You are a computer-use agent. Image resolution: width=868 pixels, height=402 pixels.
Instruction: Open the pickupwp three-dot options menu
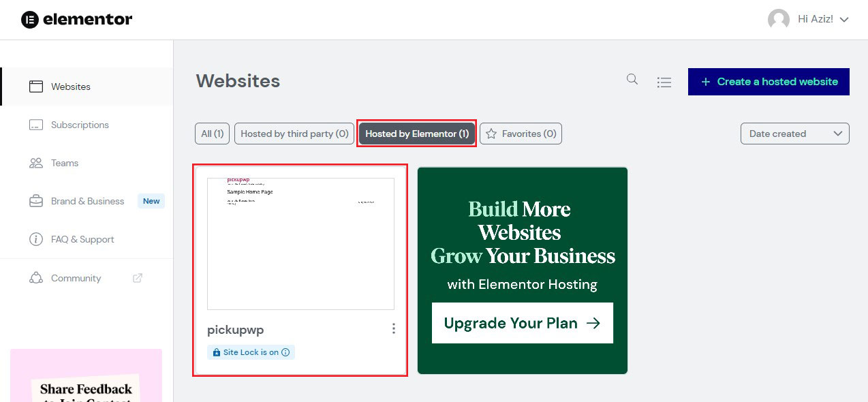(393, 329)
